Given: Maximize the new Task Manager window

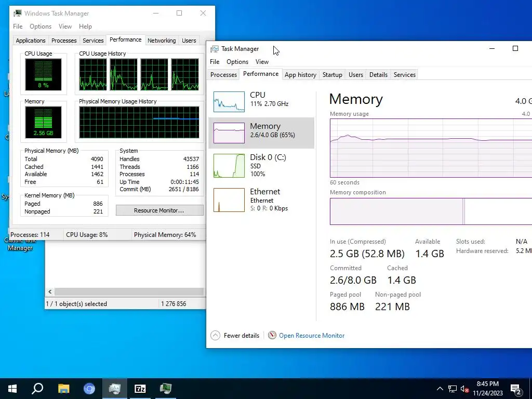Looking at the screenshot, I should pyautogui.click(x=515, y=48).
